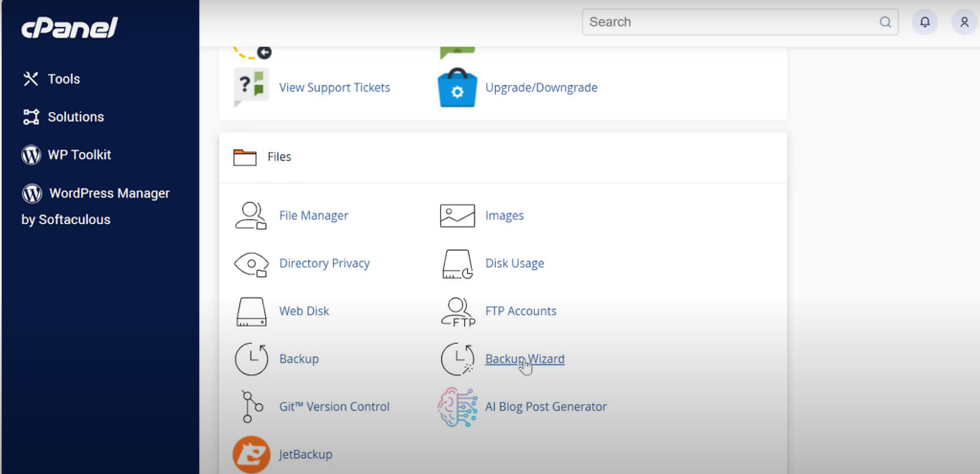This screenshot has width=980, height=474.
Task: Click the WP Toolkit WordPress icon
Action: tap(32, 155)
